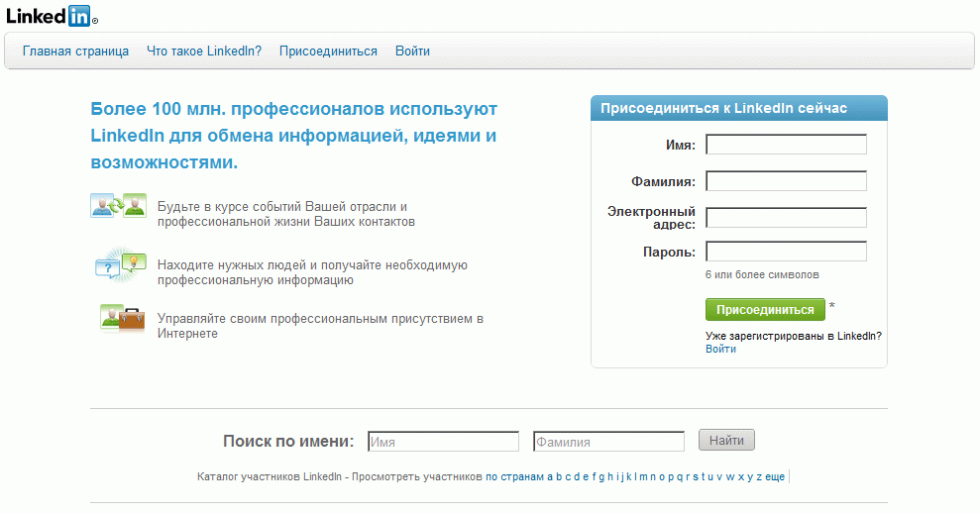Click the contacts update icon
The image size is (980, 514).
[119, 205]
